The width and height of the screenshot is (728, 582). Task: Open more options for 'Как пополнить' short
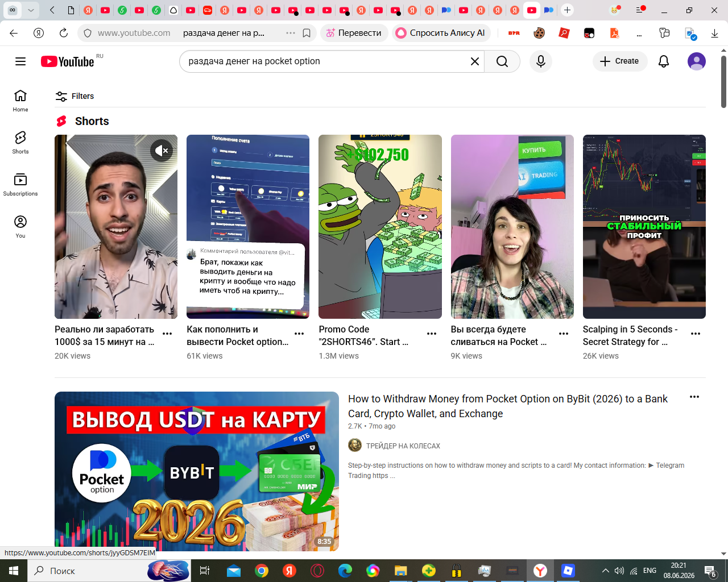click(x=299, y=334)
